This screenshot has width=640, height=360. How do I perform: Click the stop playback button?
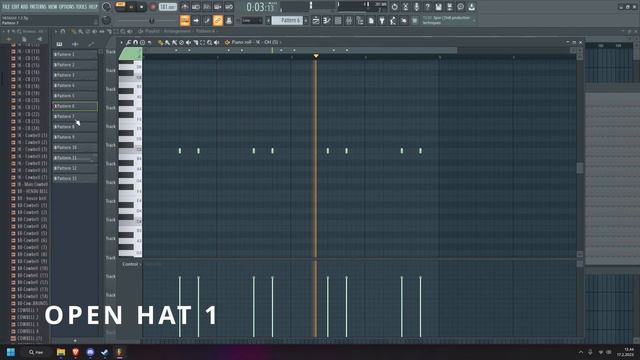(141, 7)
